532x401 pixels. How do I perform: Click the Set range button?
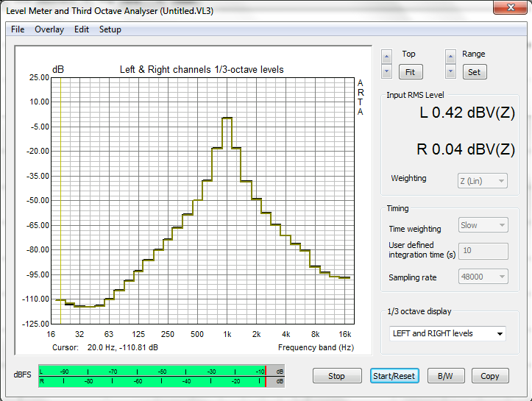coord(475,72)
